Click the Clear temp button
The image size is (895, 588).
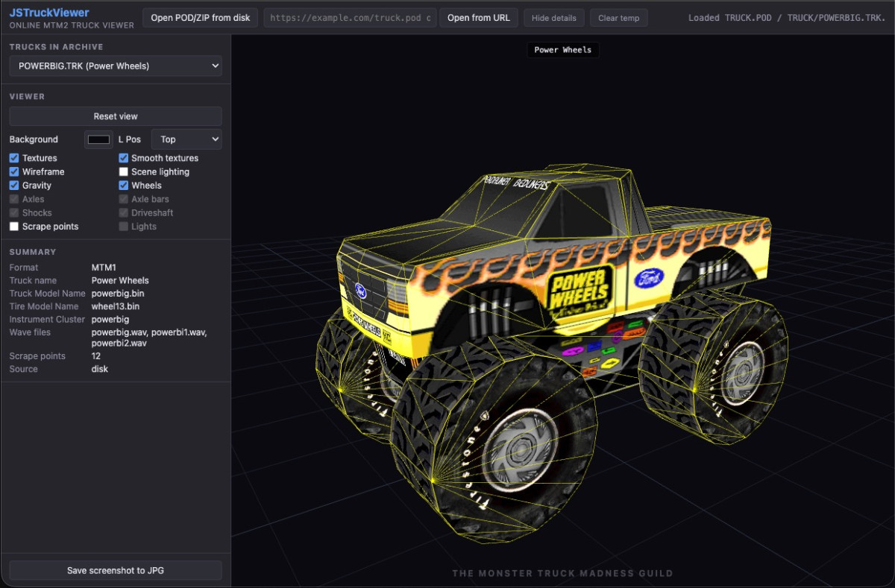click(x=618, y=18)
